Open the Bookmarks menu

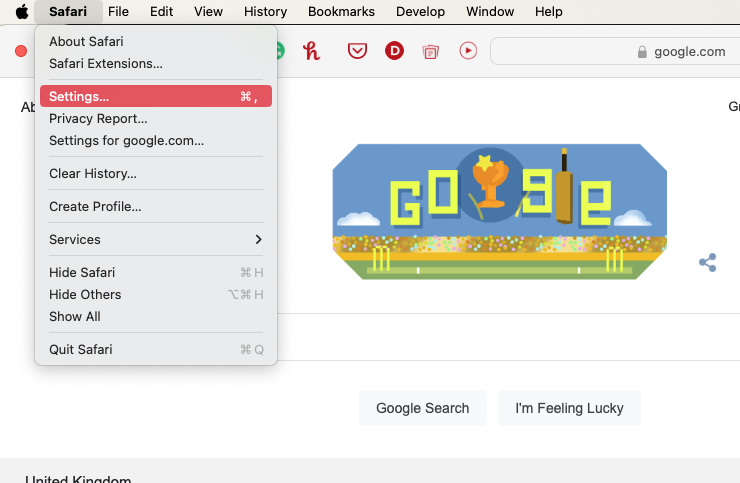coord(341,11)
